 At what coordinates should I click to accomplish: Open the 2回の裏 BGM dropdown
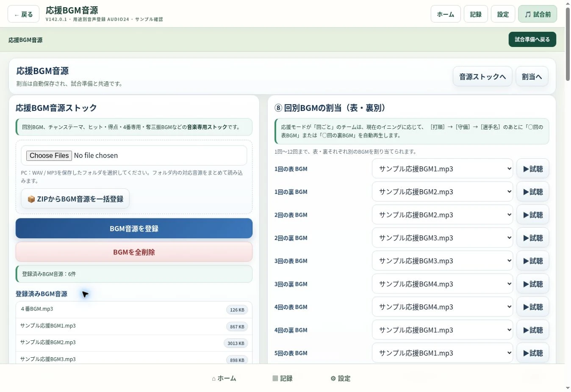pyautogui.click(x=442, y=238)
